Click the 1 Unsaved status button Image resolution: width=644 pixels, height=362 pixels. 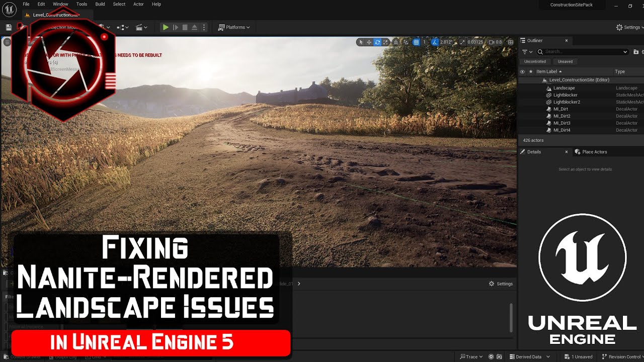tap(578, 357)
